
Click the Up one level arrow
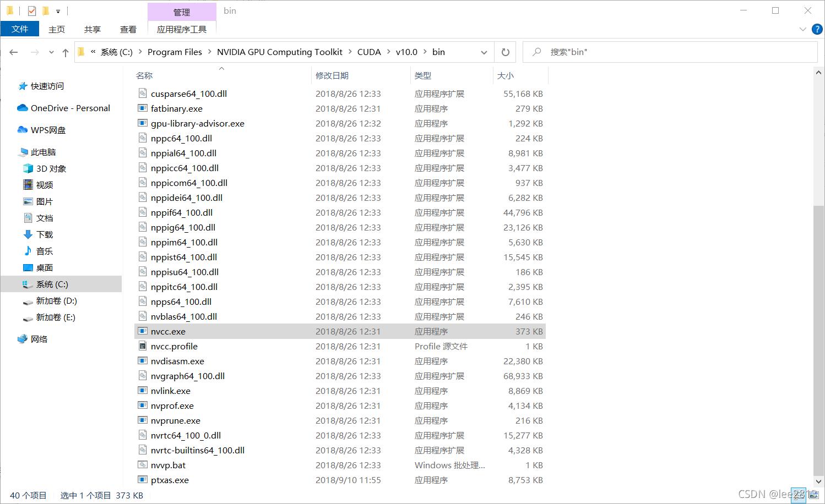point(66,52)
